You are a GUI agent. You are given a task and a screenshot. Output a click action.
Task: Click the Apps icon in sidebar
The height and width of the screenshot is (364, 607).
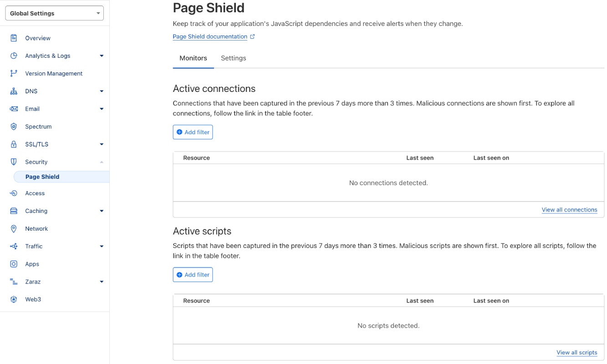click(x=14, y=264)
